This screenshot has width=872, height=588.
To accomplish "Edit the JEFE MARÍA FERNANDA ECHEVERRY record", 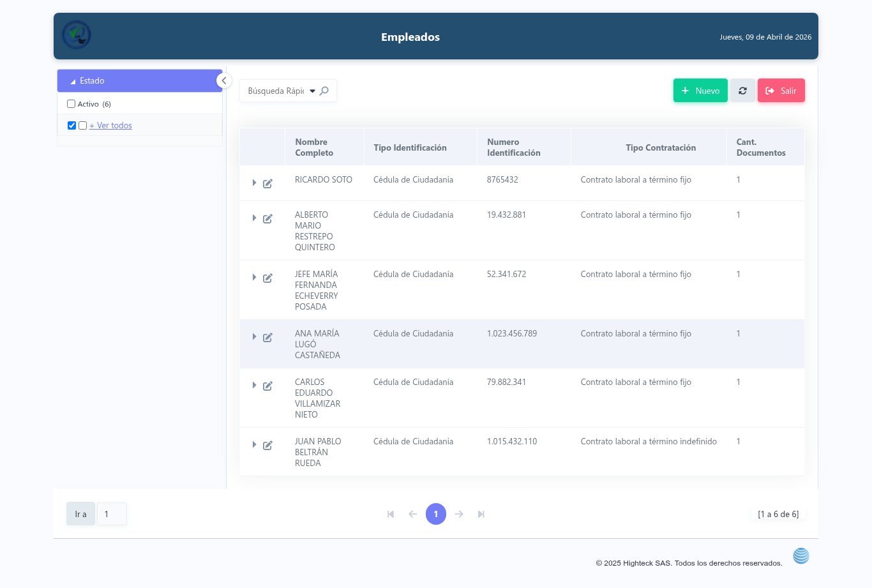I will pyautogui.click(x=267, y=278).
